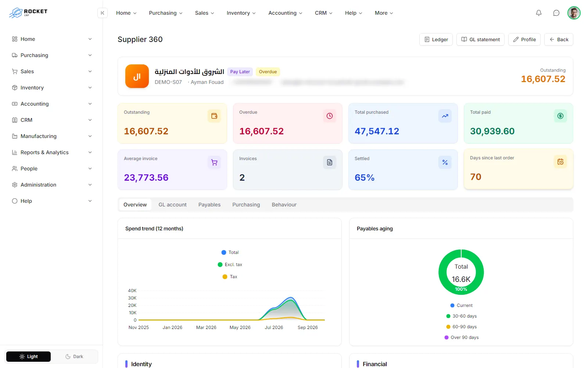This screenshot has width=588, height=368.
Task: Click the document icon on Invoices card
Action: point(330,162)
